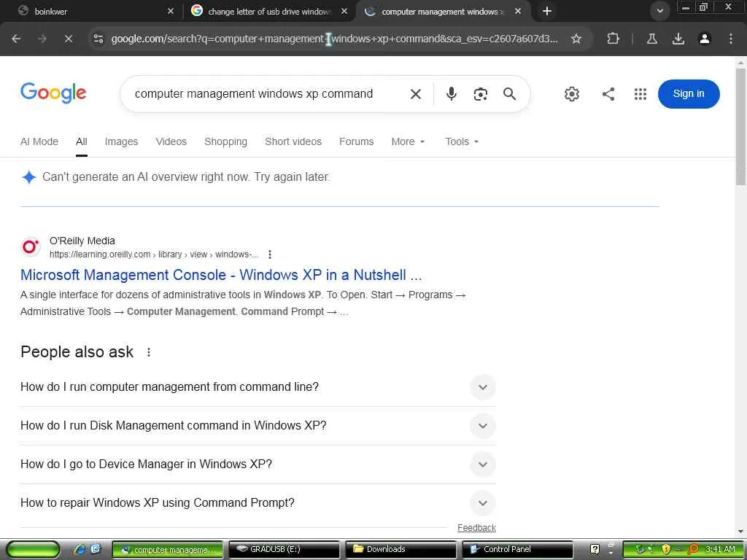
Task: Select the Images results tab
Action: coord(121,141)
